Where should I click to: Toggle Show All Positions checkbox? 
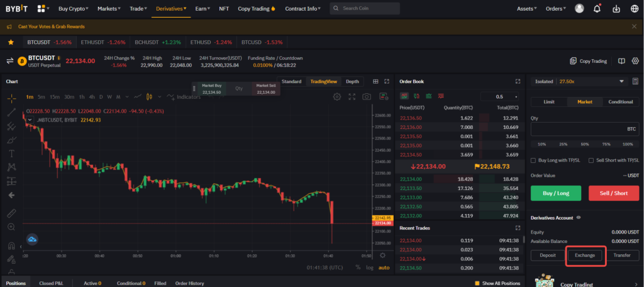point(477,283)
